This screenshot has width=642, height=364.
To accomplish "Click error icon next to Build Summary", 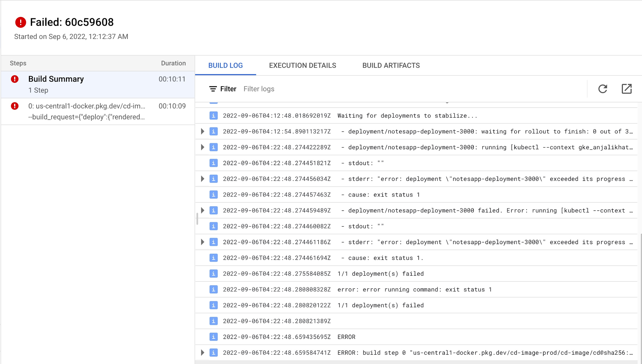I will click(x=15, y=79).
